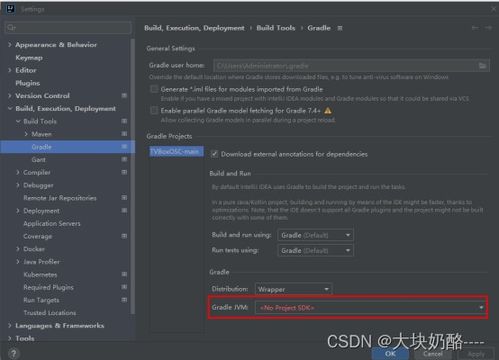499x360 pixels.
Task: Click the project-level icon next to Version Control
Action: point(124,96)
